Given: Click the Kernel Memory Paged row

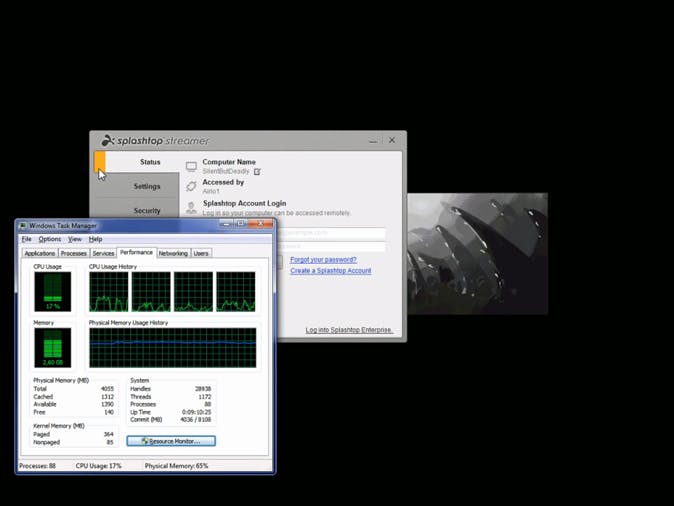Looking at the screenshot, I should (74, 434).
